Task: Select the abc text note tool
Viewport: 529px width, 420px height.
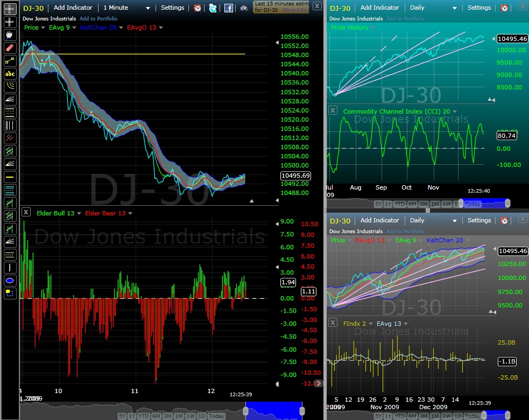Action: (9, 73)
